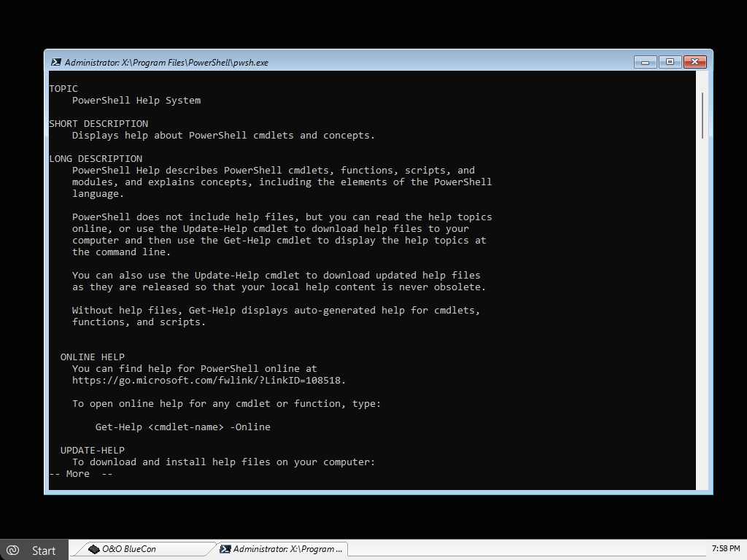Click the ONLINE HELP section heading
Viewport: 747px width, 560px height.
pyautogui.click(x=92, y=357)
